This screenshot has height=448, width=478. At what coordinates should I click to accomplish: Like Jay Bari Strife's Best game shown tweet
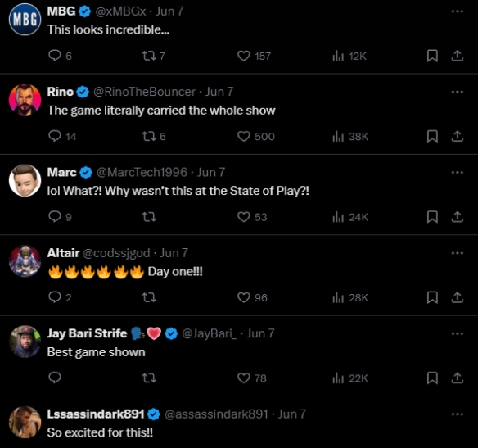252,378
